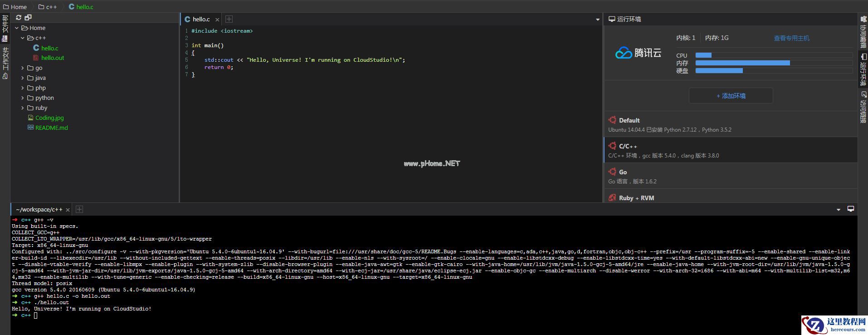Open Coding.jpg in file tree
The width and height of the screenshot is (868, 335).
[x=49, y=118]
